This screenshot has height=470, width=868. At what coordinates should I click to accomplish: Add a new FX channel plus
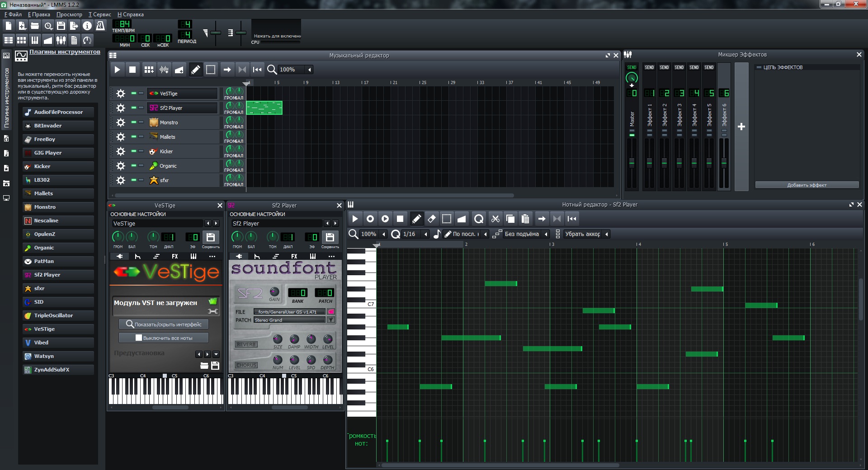[741, 127]
